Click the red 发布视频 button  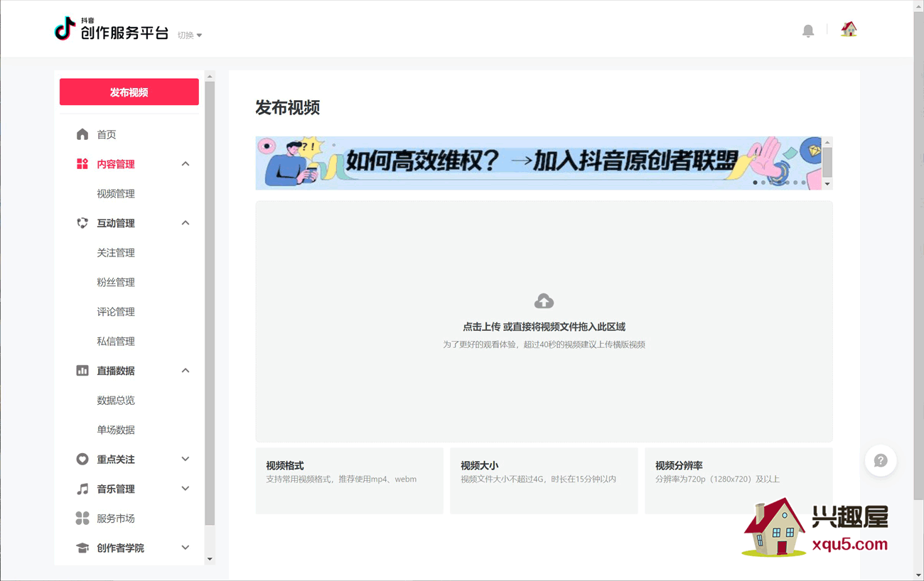pyautogui.click(x=129, y=92)
